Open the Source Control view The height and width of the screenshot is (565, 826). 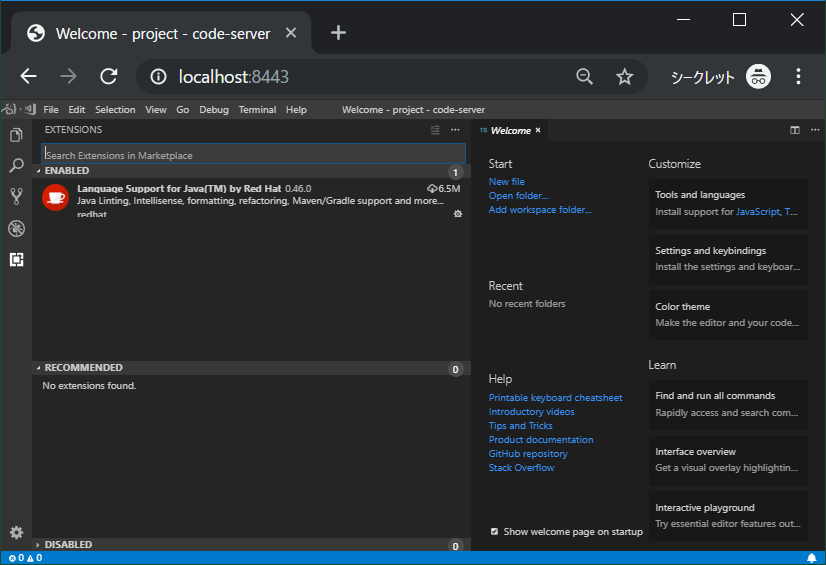16,197
